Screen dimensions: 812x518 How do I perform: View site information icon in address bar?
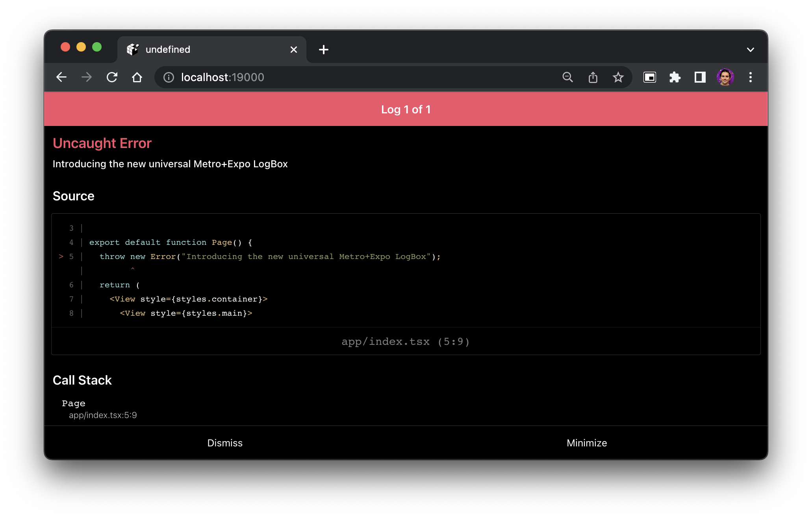(169, 77)
